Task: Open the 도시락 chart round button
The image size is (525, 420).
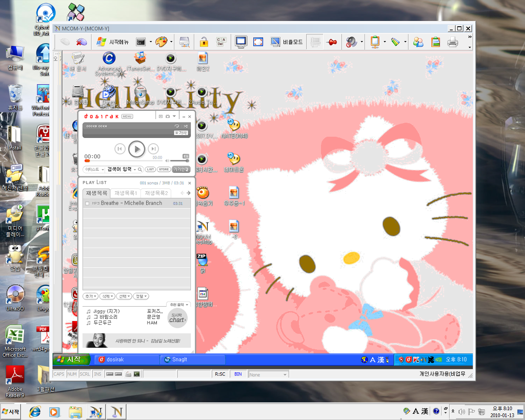Action: click(x=177, y=318)
